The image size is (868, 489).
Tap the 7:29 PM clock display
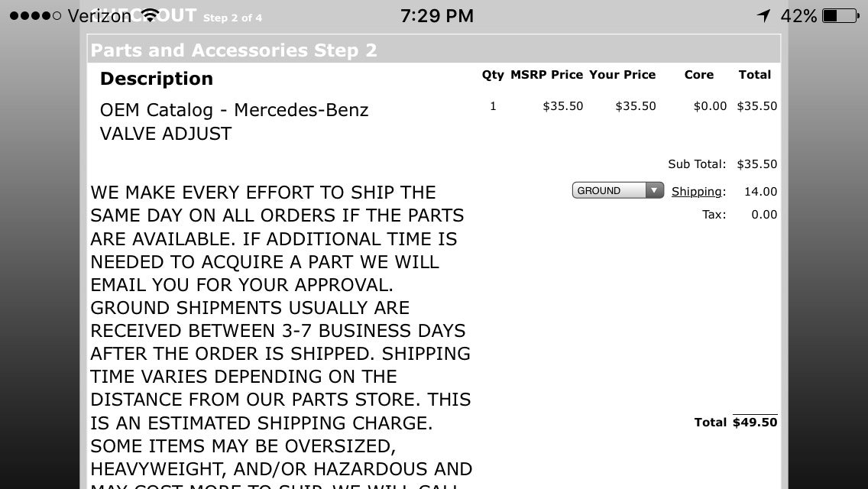[437, 15]
